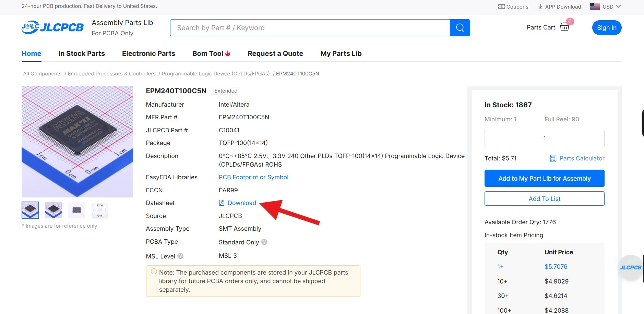Click the TQFP-100(14×14) package value

click(x=243, y=143)
